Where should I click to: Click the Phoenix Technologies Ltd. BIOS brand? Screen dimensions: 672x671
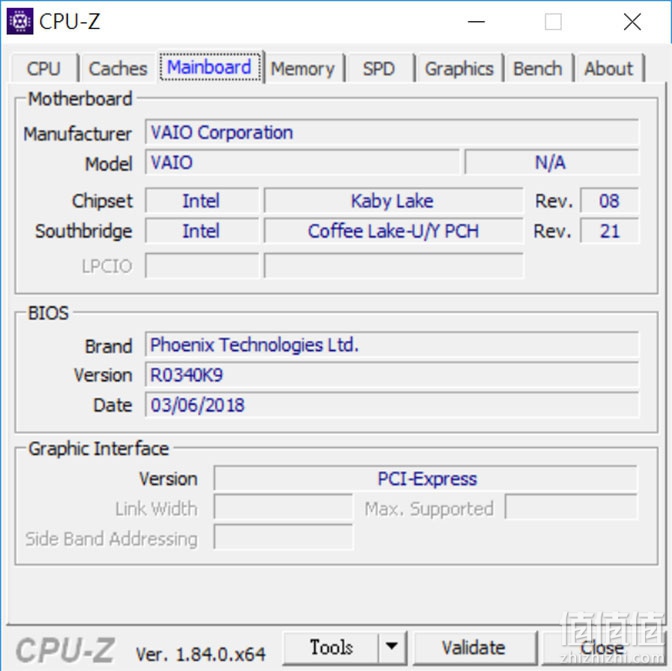(392, 344)
